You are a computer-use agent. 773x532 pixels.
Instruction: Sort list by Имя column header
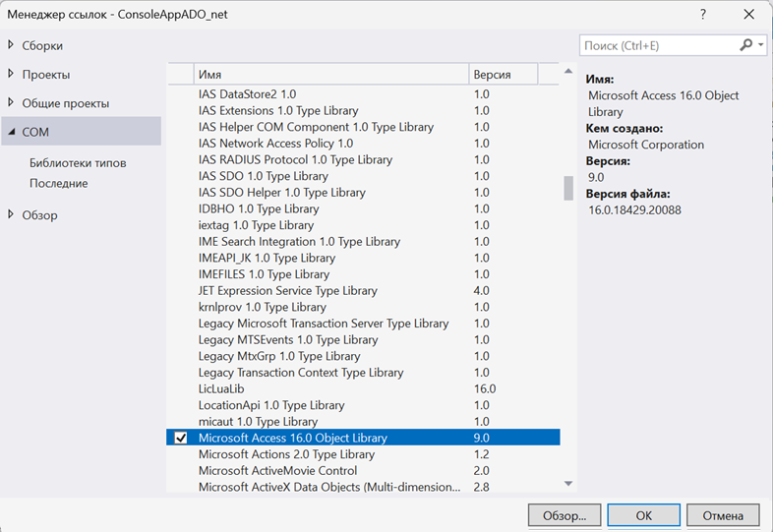pos(330,75)
